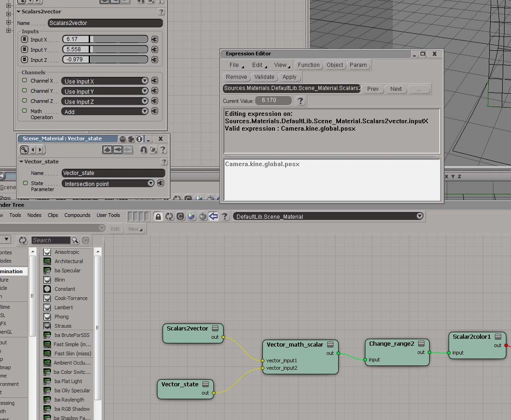The width and height of the screenshot is (511, 420).
Task: Click the lock icon in Render Tree toolbar
Action: (x=158, y=216)
